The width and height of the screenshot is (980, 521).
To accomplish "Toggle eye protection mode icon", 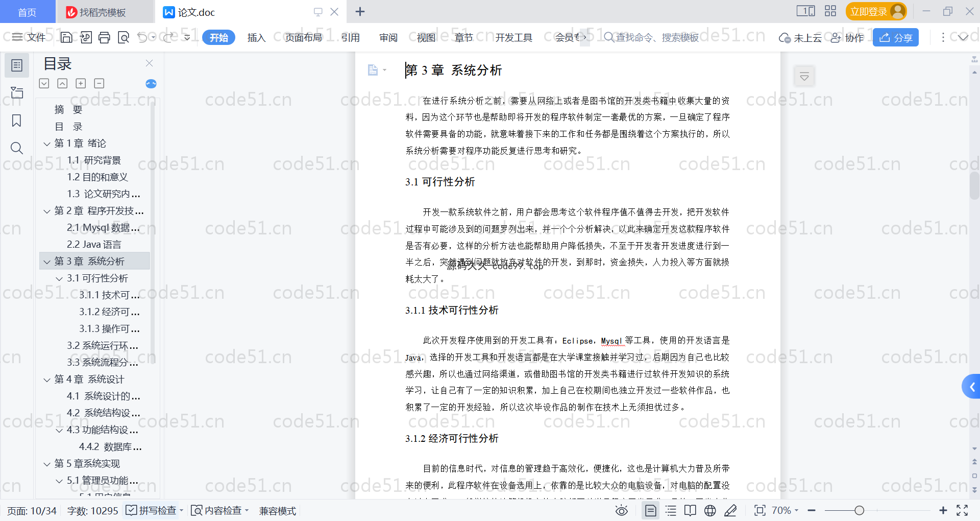I will pyautogui.click(x=622, y=510).
